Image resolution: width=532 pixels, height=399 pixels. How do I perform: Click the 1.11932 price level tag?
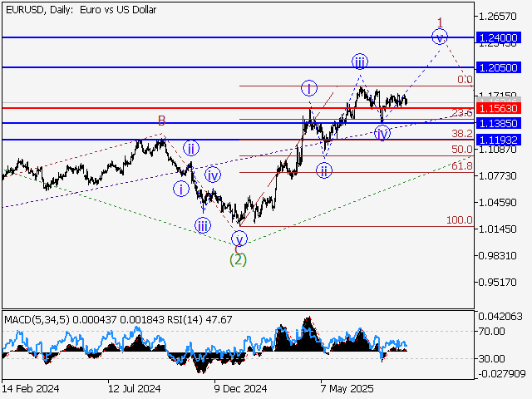[499, 140]
